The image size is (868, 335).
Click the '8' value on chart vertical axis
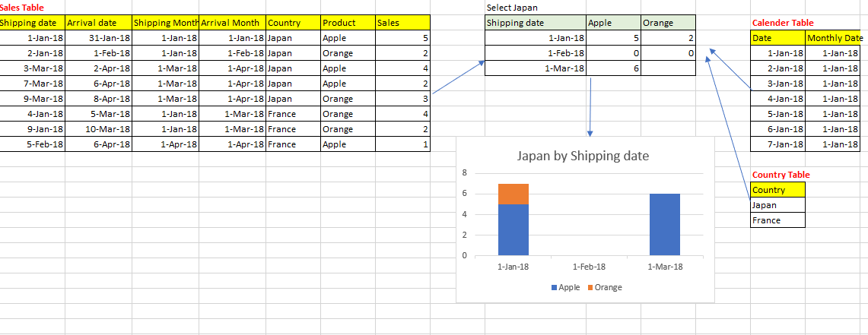pyautogui.click(x=465, y=173)
